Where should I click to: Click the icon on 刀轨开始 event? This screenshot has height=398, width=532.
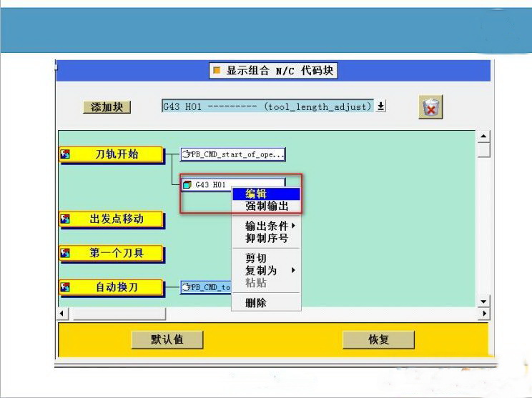point(65,154)
